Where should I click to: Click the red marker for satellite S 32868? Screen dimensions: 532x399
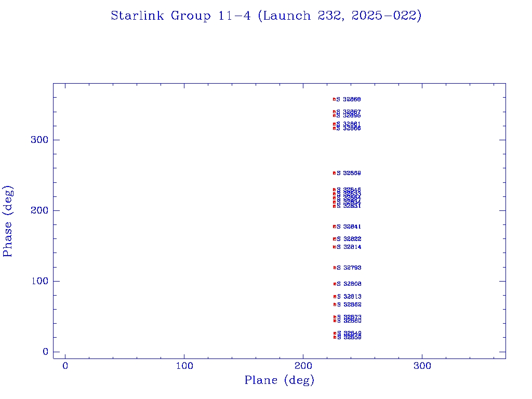coord(335,99)
